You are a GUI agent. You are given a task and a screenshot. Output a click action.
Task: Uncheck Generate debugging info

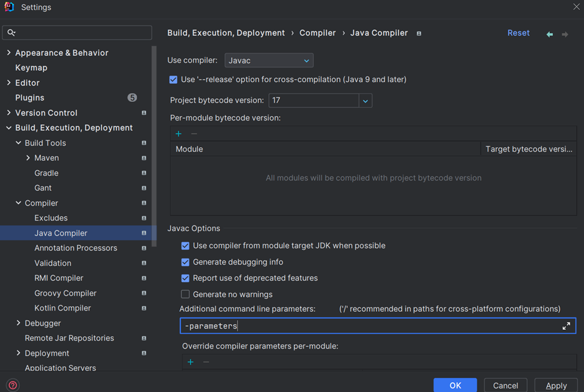185,262
